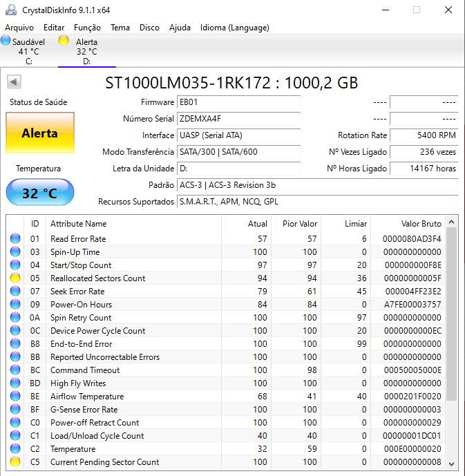Close the CrystalDiskInfo window
Viewport: 465px width, 476px height.
pyautogui.click(x=448, y=10)
